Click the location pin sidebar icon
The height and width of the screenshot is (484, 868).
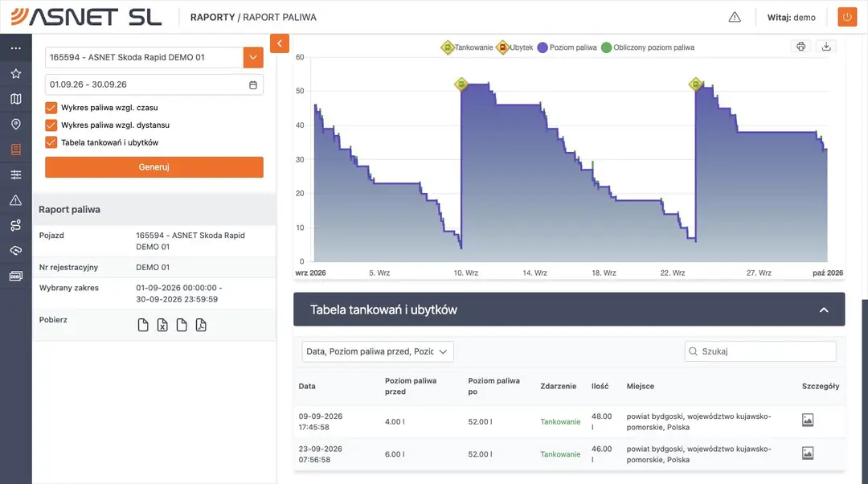(16, 124)
